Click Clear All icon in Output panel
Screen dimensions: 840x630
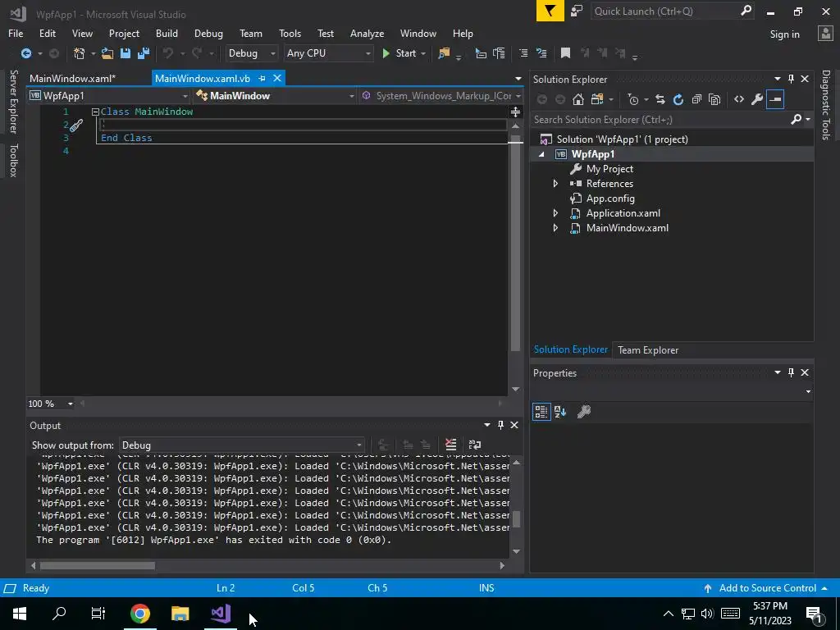pyautogui.click(x=450, y=445)
